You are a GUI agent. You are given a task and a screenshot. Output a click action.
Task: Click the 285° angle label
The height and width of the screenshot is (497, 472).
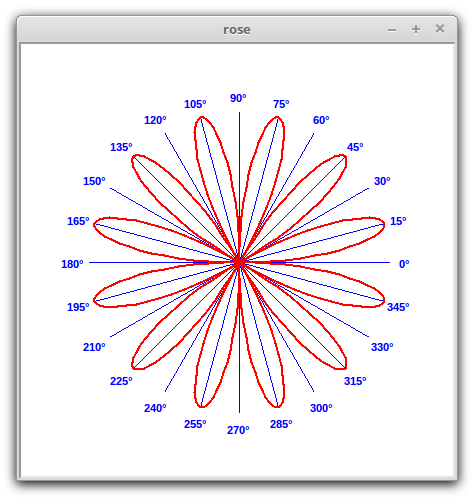[281, 424]
